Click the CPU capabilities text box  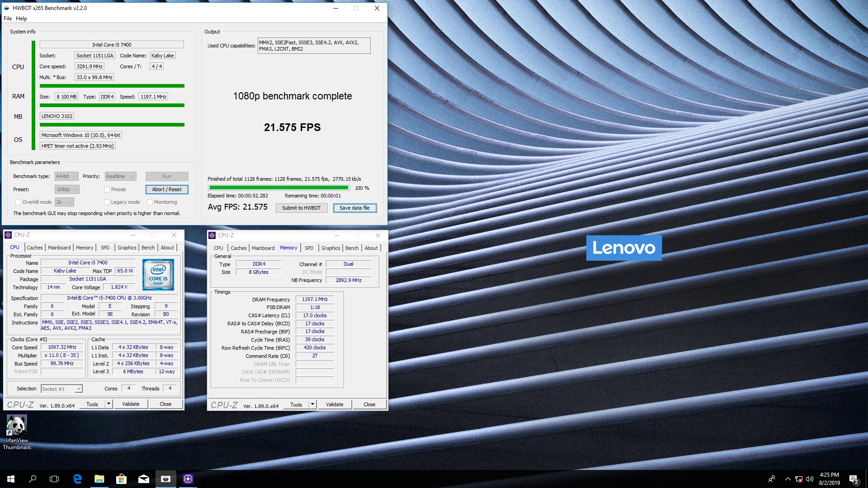pos(314,46)
